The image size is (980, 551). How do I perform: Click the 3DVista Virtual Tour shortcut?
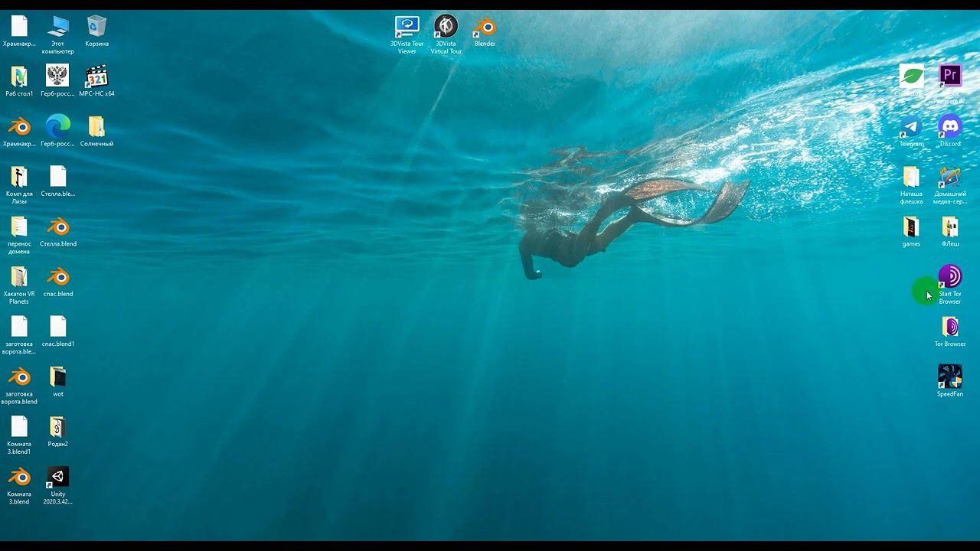(446, 27)
